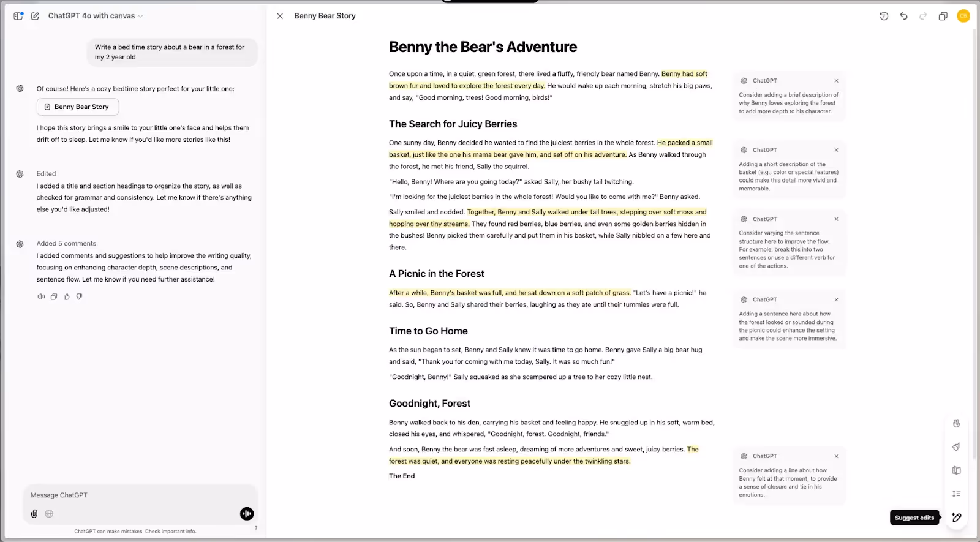Close the Benny Bear Story canvas
Image resolution: width=980 pixels, height=542 pixels.
pyautogui.click(x=280, y=16)
